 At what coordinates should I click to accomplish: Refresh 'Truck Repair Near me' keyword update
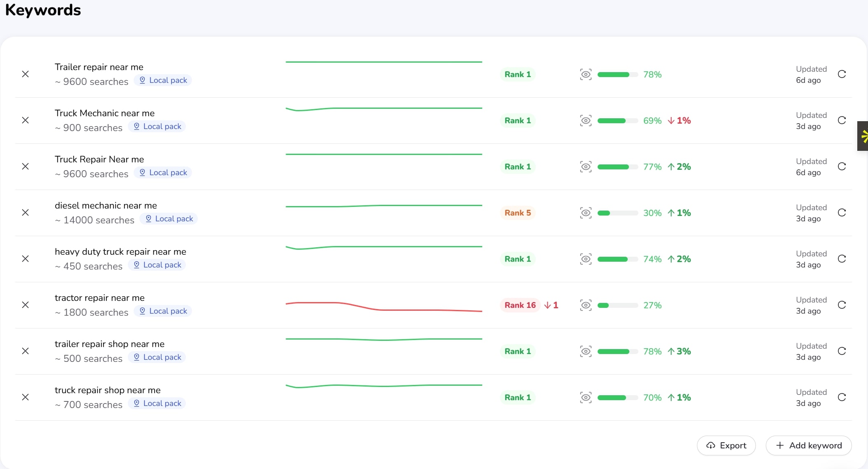click(x=842, y=166)
